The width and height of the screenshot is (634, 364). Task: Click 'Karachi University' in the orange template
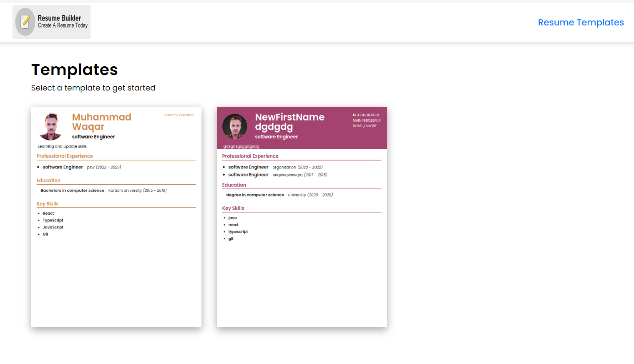(x=125, y=191)
